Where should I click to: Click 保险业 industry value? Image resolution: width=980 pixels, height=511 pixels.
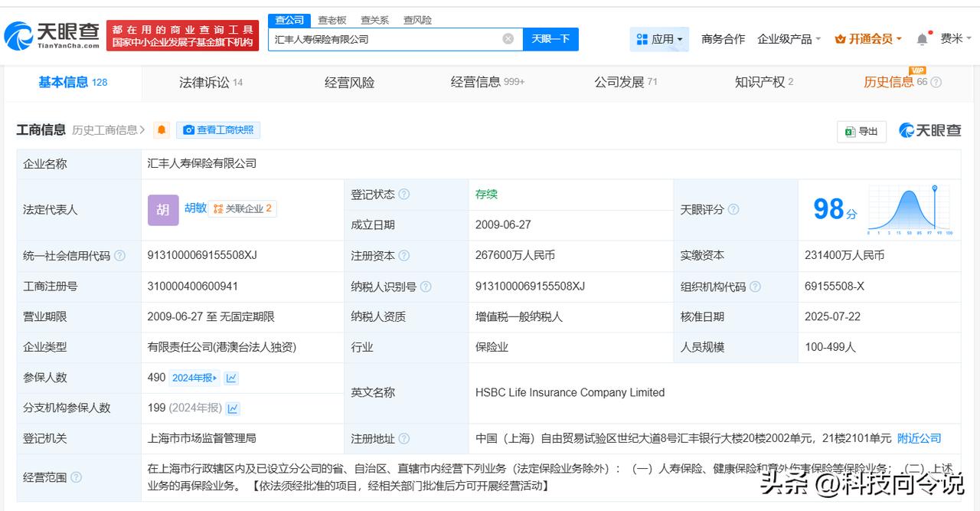(x=492, y=348)
